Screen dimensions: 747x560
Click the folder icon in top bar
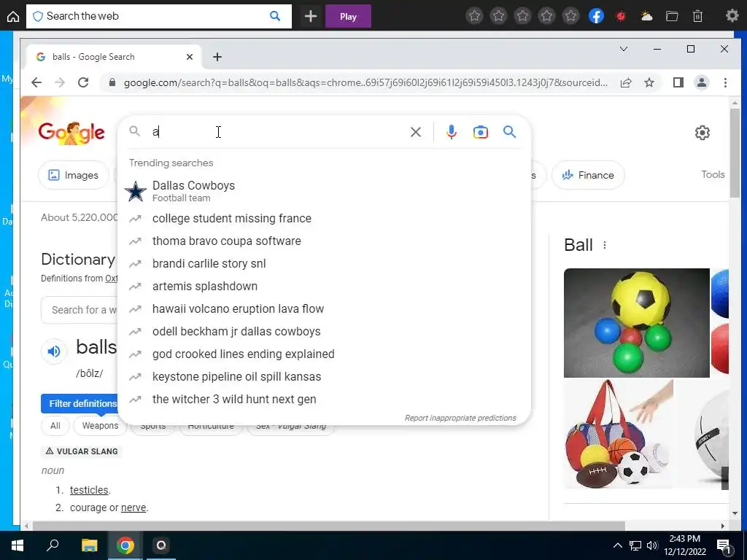pyautogui.click(x=672, y=16)
